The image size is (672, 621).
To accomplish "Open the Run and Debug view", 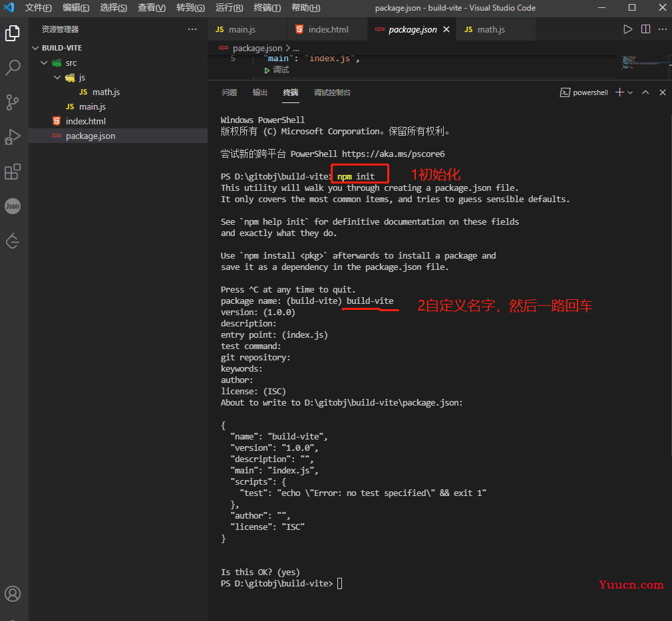I will [13, 137].
